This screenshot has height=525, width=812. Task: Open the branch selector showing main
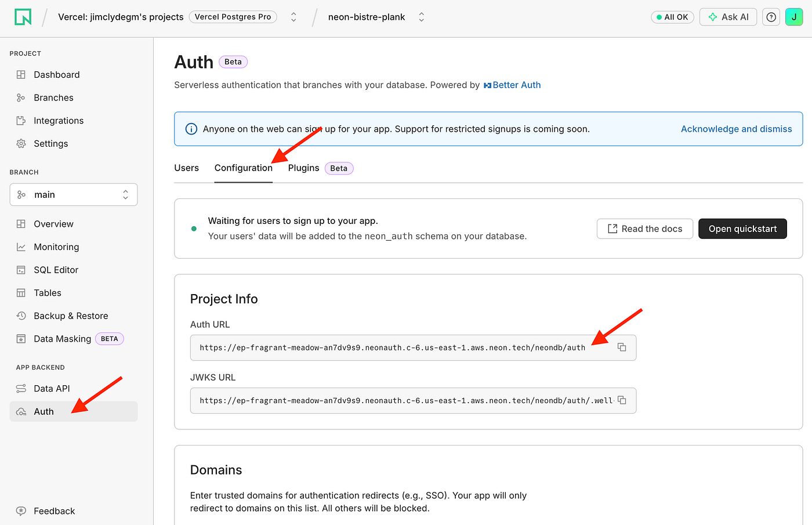pos(73,194)
